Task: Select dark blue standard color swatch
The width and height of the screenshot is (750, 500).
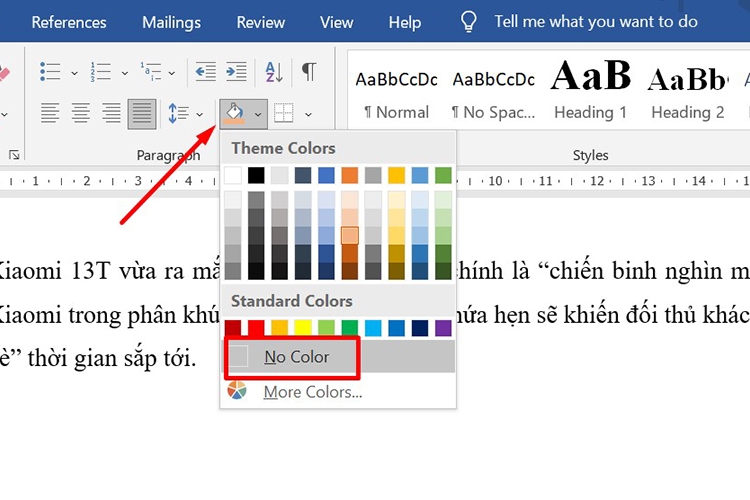Action: [420, 328]
